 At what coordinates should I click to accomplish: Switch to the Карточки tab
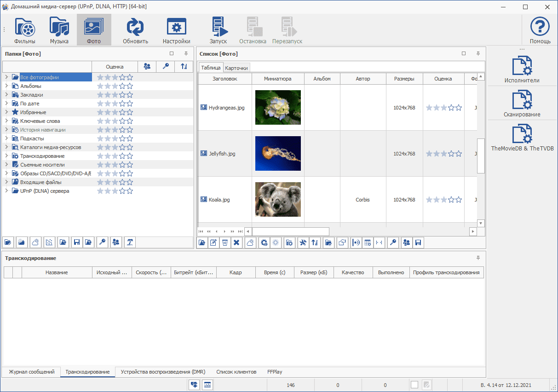tap(237, 68)
